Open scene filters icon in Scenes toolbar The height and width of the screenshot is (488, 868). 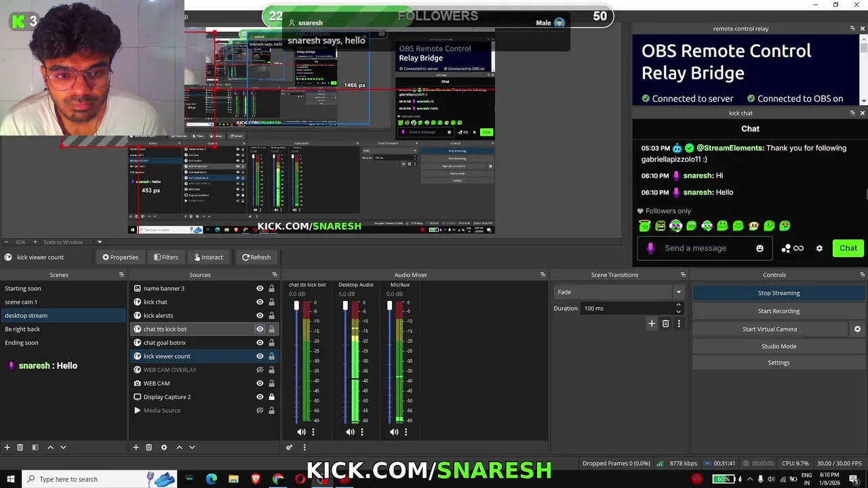pyautogui.click(x=35, y=447)
